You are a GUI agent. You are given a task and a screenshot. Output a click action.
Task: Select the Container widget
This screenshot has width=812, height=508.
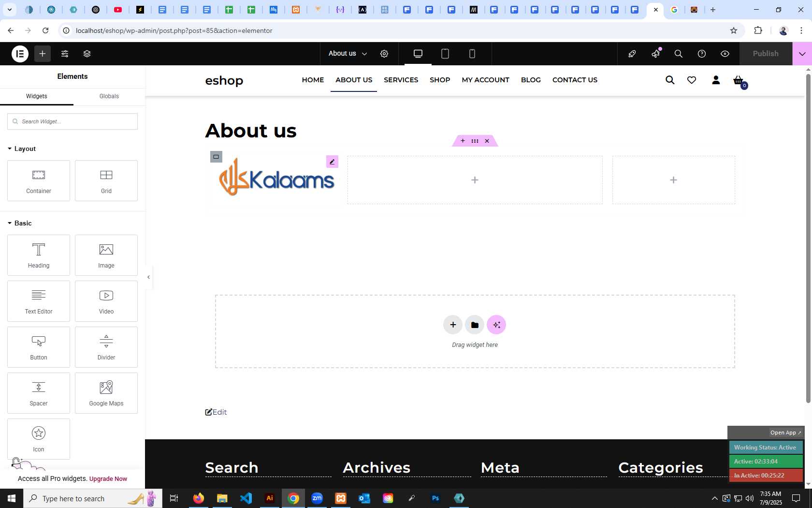pyautogui.click(x=39, y=181)
